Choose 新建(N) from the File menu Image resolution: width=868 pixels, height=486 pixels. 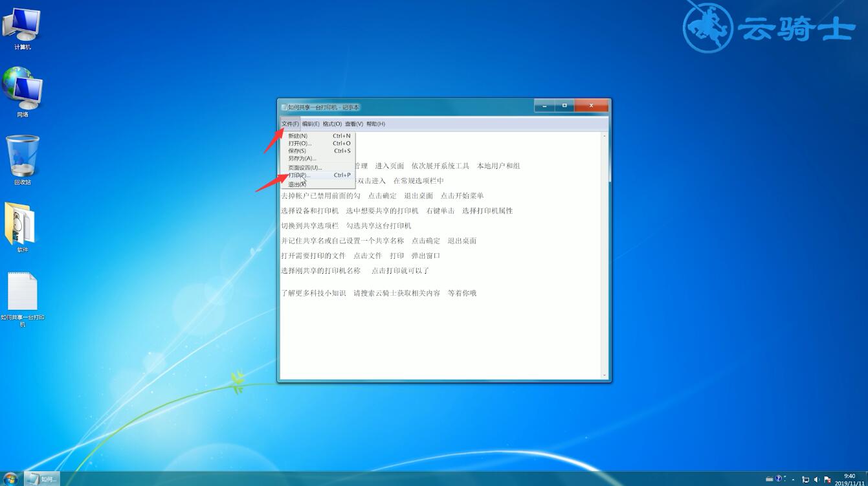[318, 136]
